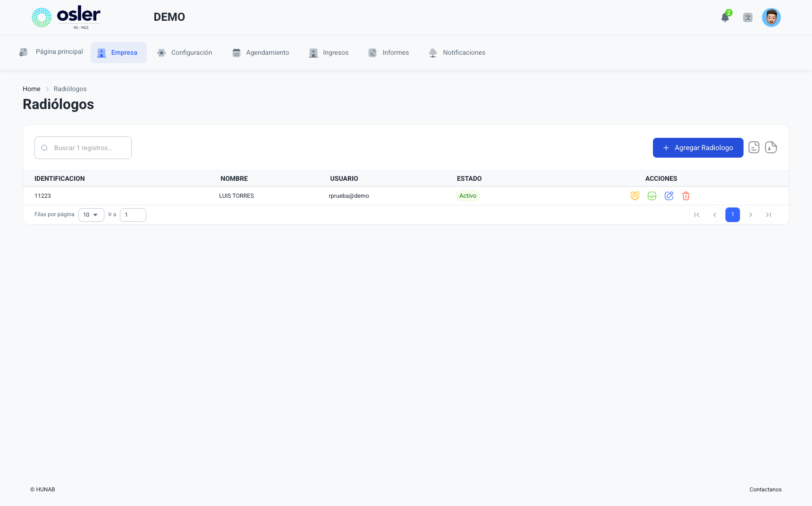Open the notifications bell with badge 2
The image size is (812, 506).
[726, 17]
